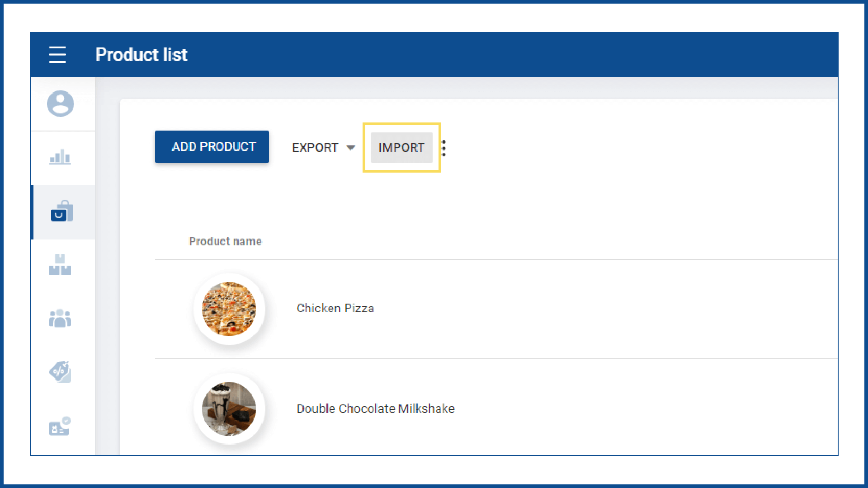The height and width of the screenshot is (488, 868).
Task: Click the Chicken Pizza thumbnail image
Action: tap(229, 309)
